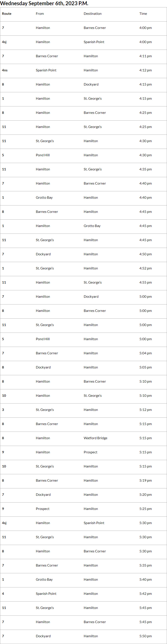Click the Wednesday September 6th page heading
Image resolution: width=167 pixels, height=644 pixels.
[44, 3]
